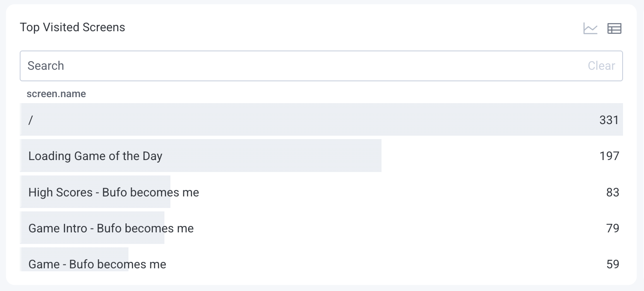Select the table layout icon
The image size is (644, 291).
[614, 28]
